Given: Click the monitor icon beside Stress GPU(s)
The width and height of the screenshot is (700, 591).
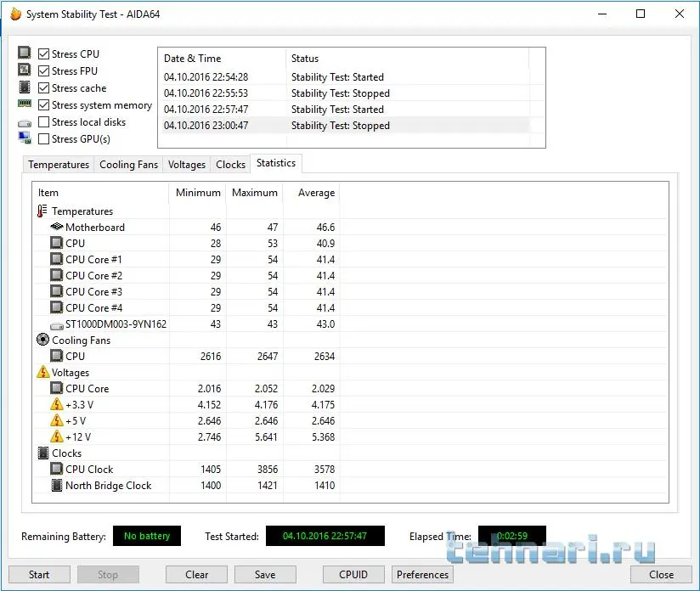Looking at the screenshot, I should 25,138.
